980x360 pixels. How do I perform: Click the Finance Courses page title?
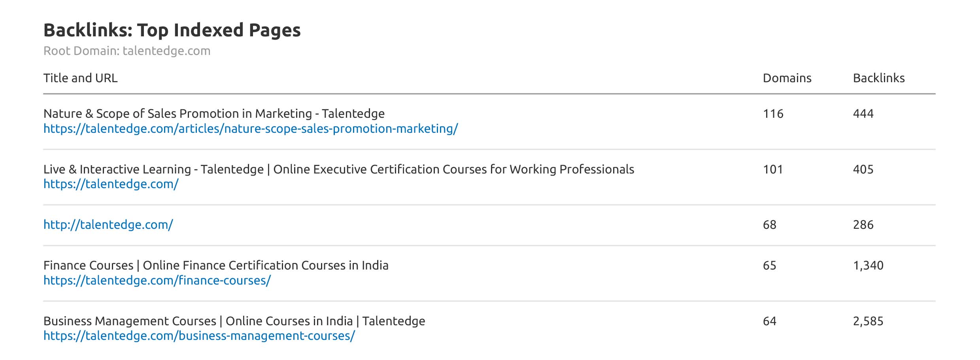216,266
